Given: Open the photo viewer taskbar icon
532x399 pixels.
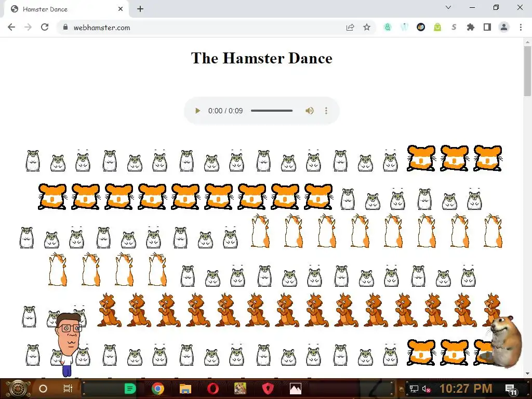Looking at the screenshot, I should [296, 389].
